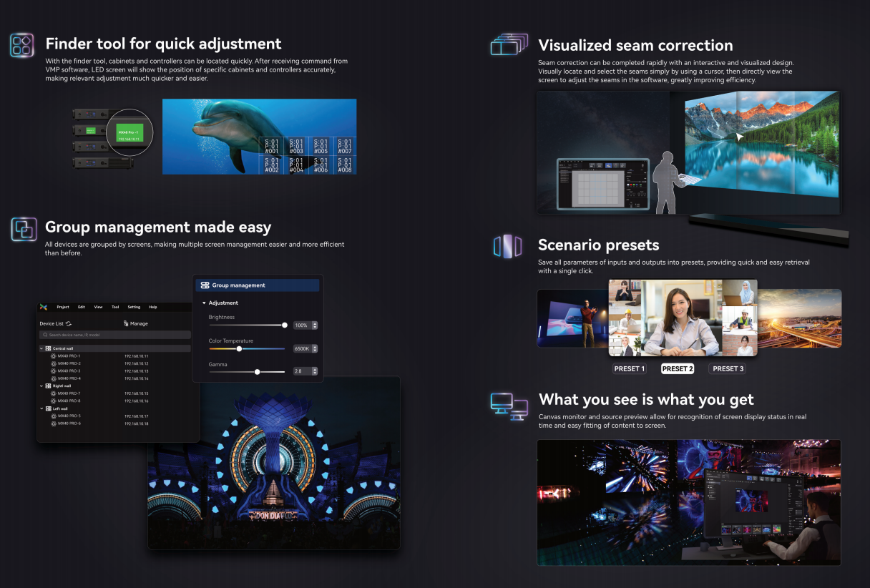Open the Project menu
Image resolution: width=870 pixels, height=588 pixels.
pos(63,307)
